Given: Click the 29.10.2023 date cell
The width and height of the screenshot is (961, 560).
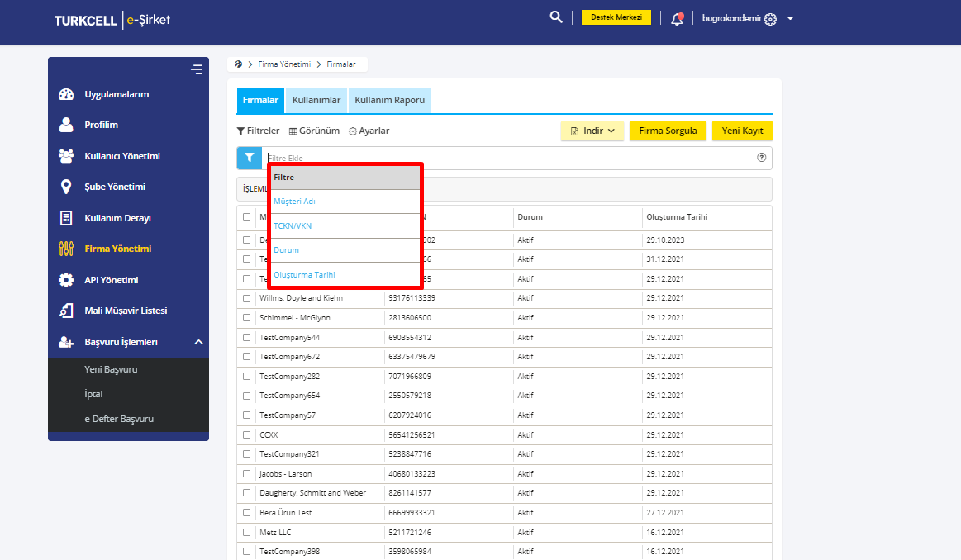Looking at the screenshot, I should pyautogui.click(x=665, y=240).
